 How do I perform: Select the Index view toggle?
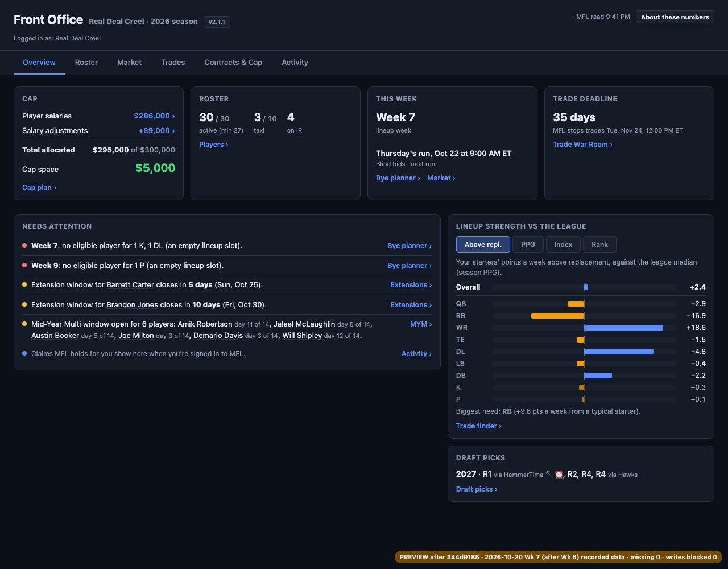tap(563, 245)
